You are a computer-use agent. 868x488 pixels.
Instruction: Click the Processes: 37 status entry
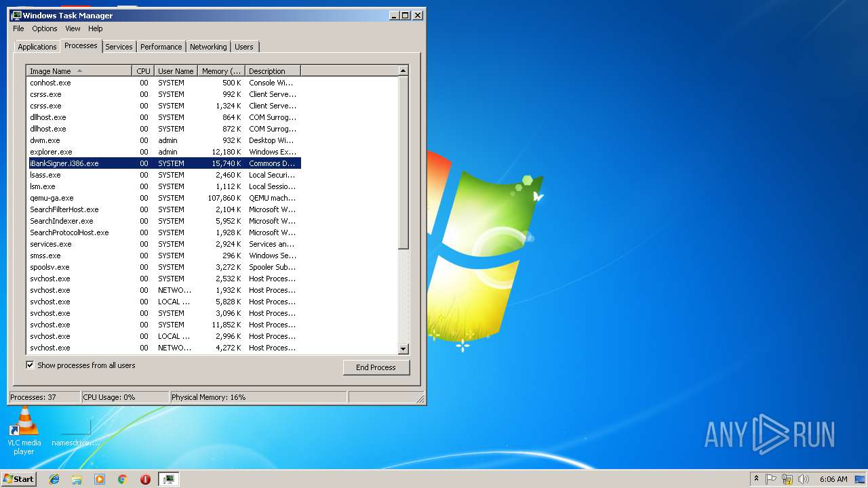pyautogui.click(x=44, y=397)
